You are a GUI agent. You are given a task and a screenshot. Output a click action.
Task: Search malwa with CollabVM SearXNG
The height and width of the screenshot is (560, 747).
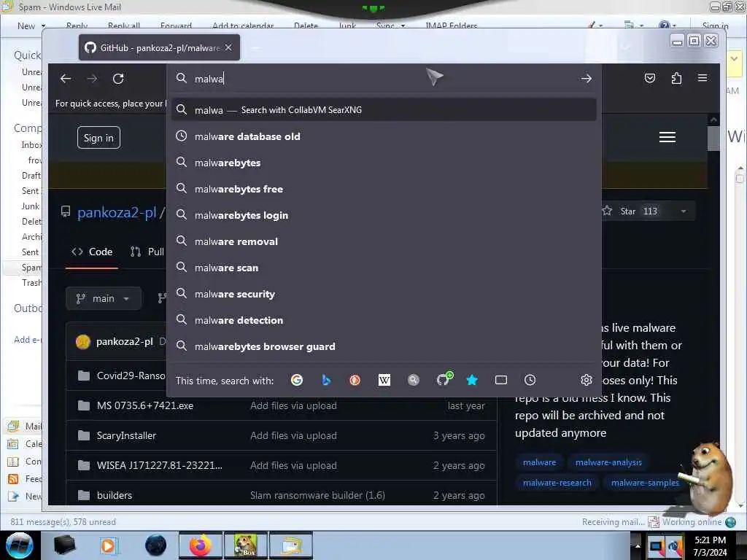[x=384, y=110]
